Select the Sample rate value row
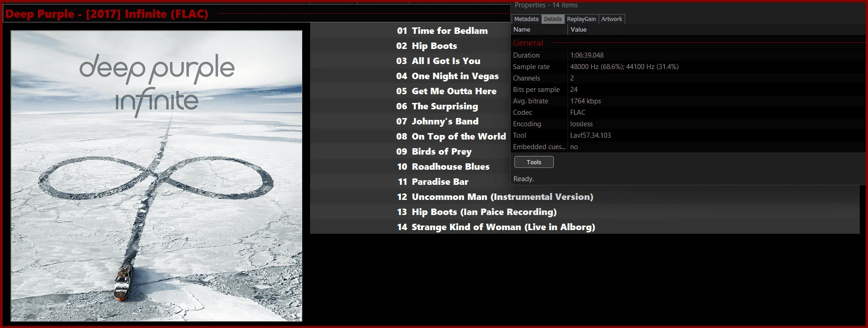This screenshot has width=868, height=328. [x=688, y=67]
